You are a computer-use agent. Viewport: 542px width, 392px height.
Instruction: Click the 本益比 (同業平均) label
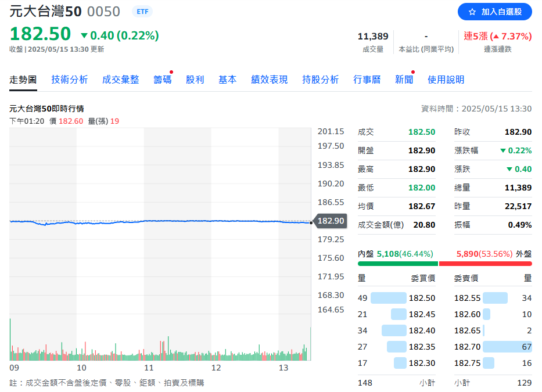426,49
